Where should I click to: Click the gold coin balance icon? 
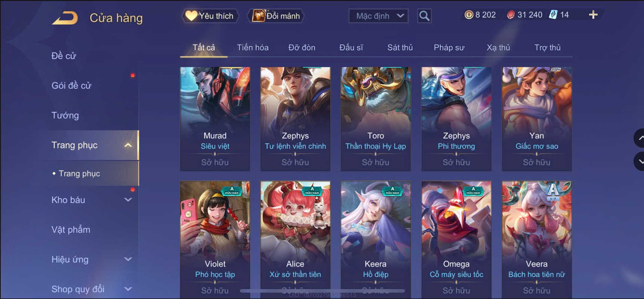tap(469, 15)
